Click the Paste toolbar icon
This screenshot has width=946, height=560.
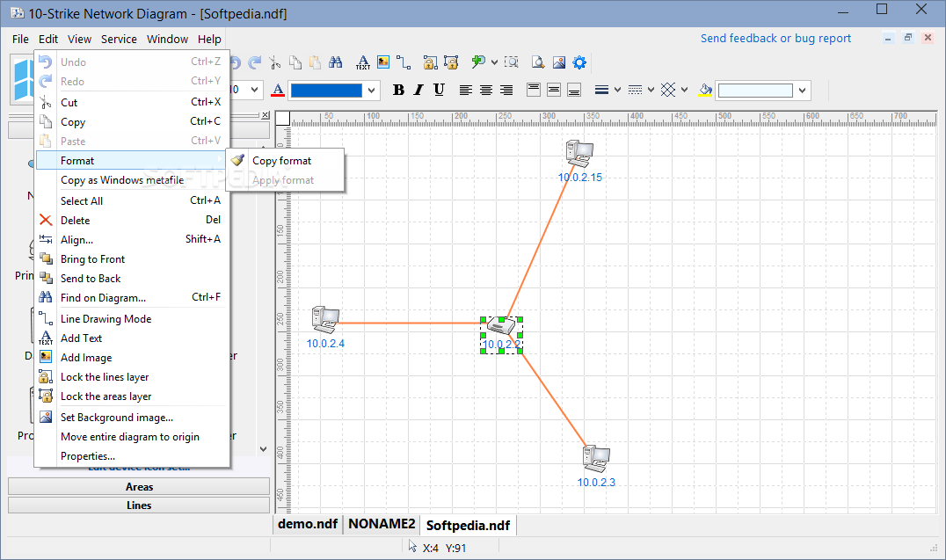[315, 62]
